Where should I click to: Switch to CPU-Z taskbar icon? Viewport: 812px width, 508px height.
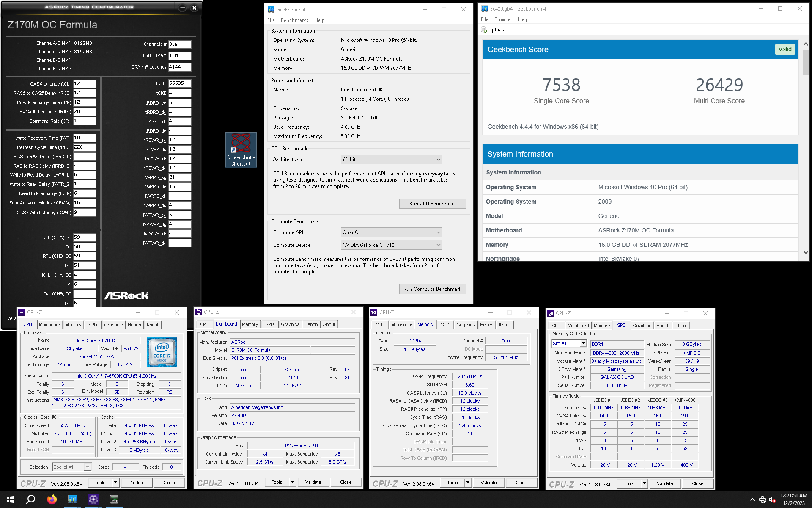[93, 500]
